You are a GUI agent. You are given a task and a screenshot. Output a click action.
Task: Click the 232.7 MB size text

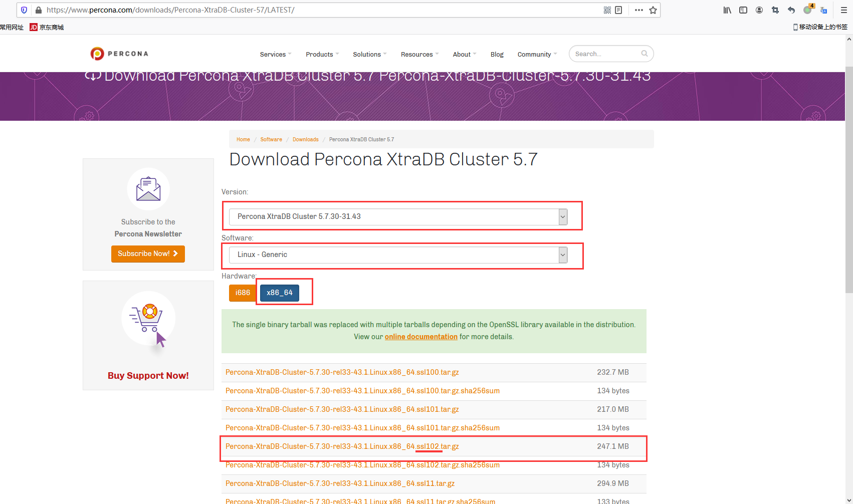613,372
